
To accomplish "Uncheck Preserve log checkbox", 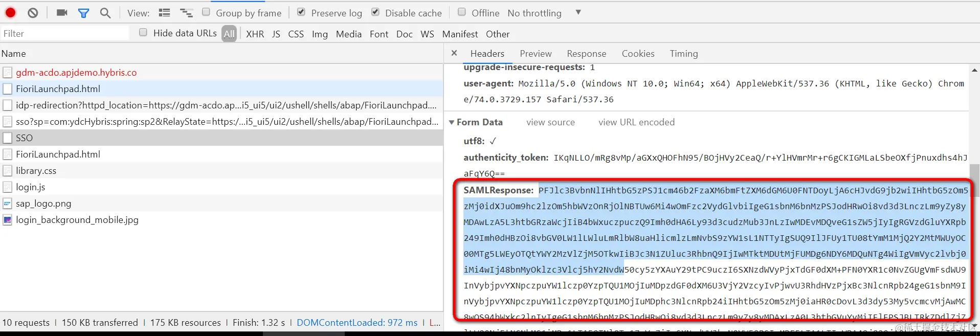I will [x=301, y=12].
